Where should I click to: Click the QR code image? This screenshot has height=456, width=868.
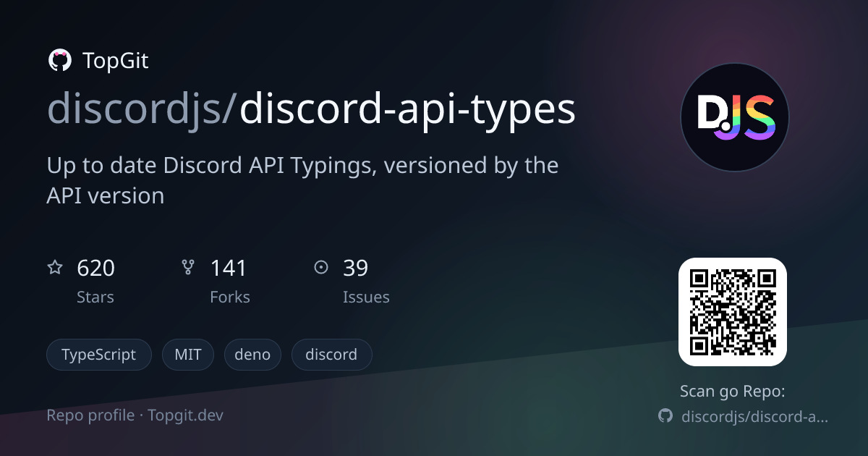[733, 312]
